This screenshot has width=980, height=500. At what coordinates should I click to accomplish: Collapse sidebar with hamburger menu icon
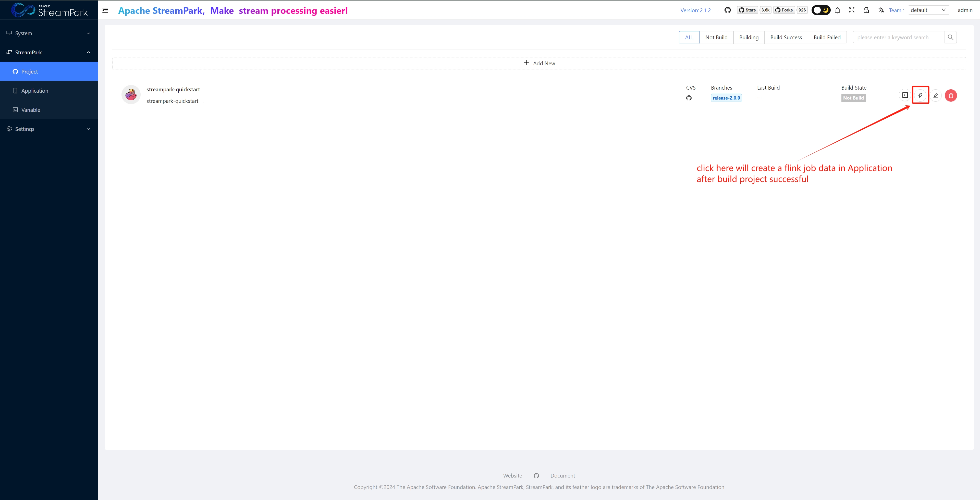(x=105, y=10)
